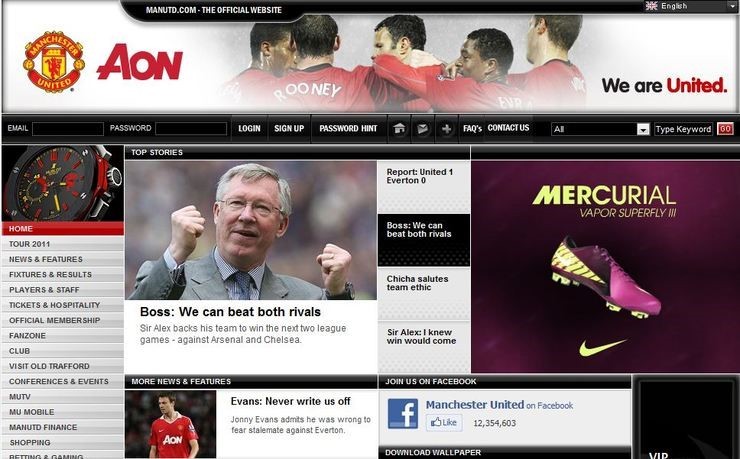Click the UK flag language icon
Screen dimensions: 740x459
[x=651, y=6]
